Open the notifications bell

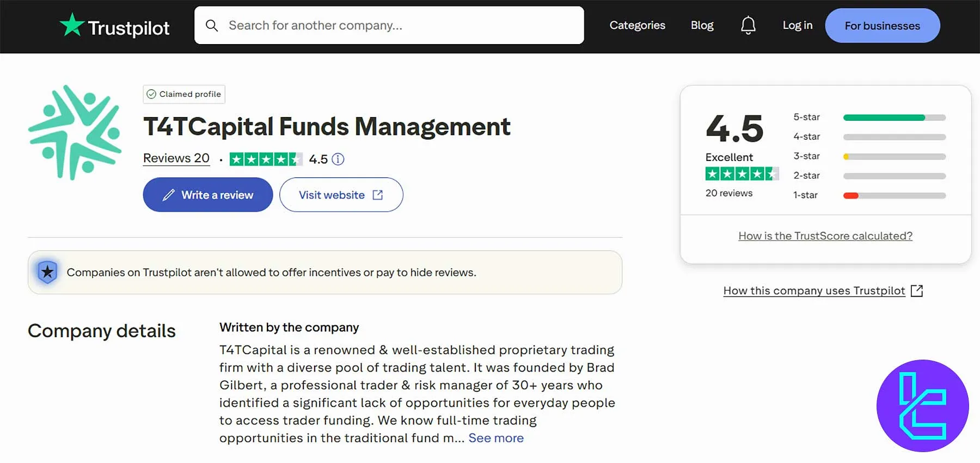pyautogui.click(x=748, y=24)
